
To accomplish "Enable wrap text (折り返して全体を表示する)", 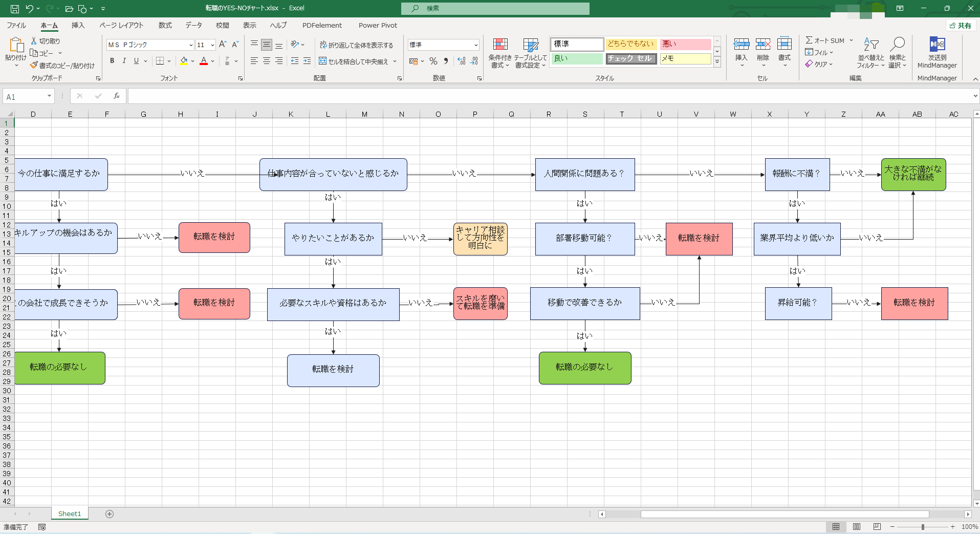I will tap(357, 45).
